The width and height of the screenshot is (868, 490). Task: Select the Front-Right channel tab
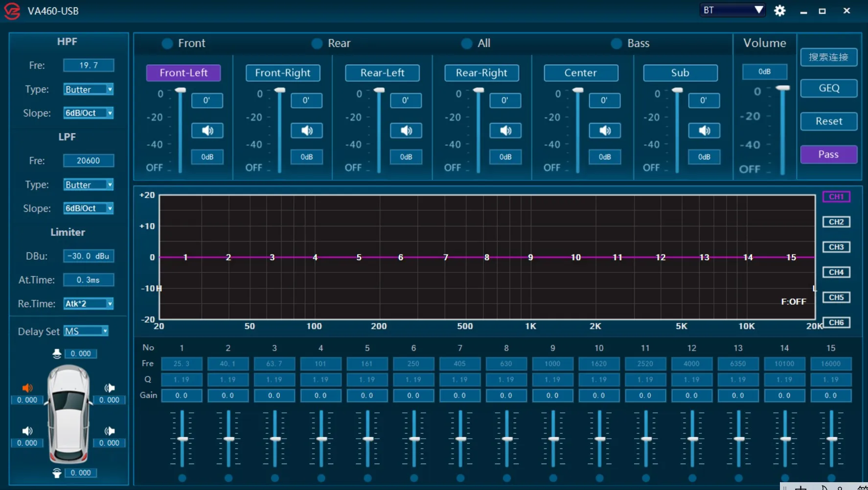283,73
